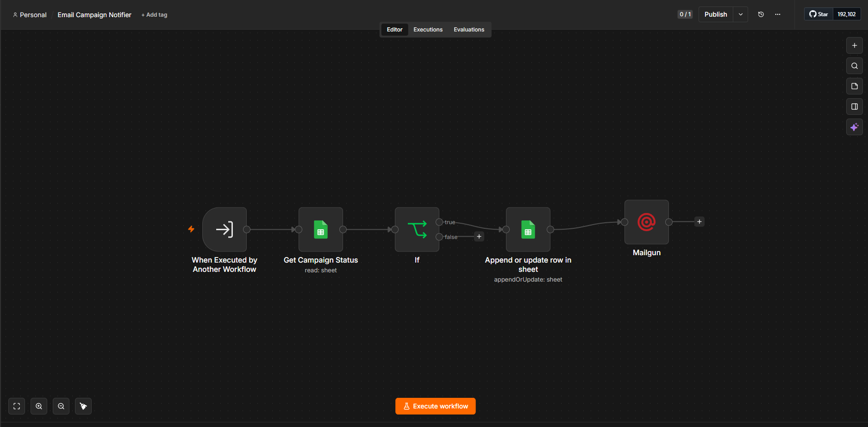Zoom in on the canvas
This screenshot has height=427, width=868.
point(39,406)
